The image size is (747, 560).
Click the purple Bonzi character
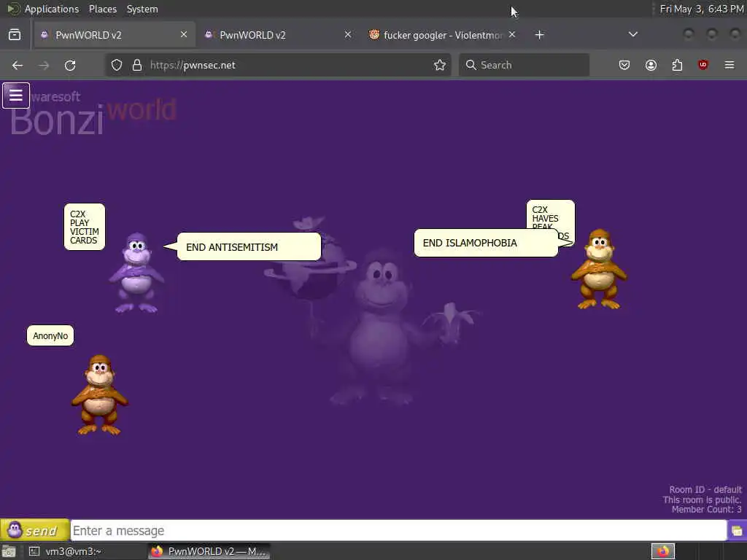[x=137, y=273]
